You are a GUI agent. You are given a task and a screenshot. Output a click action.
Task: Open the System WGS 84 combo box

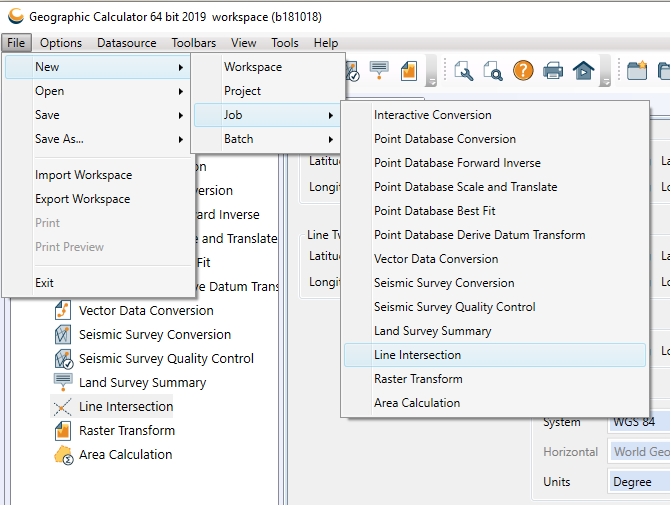639,422
